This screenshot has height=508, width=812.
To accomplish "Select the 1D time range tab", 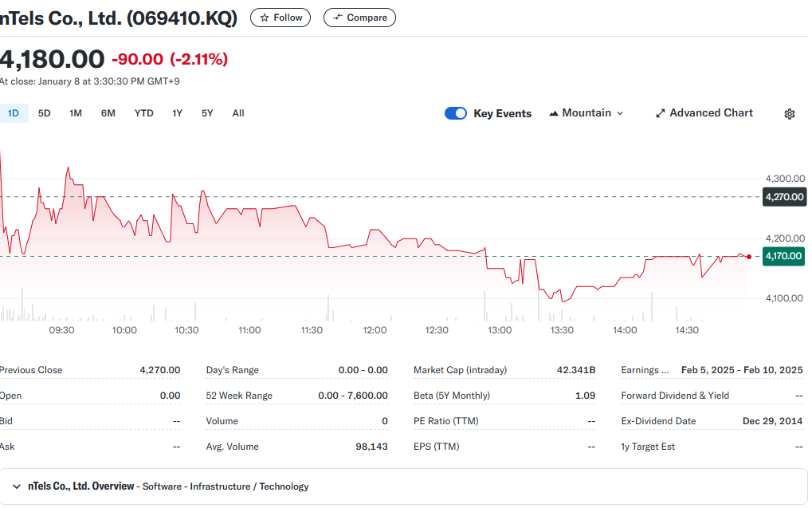I will tap(14, 113).
